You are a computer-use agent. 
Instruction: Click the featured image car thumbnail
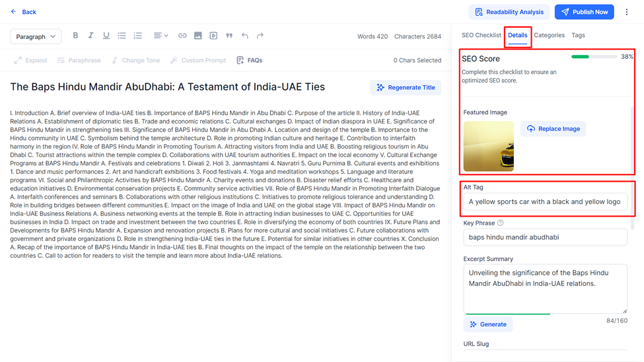point(488,146)
